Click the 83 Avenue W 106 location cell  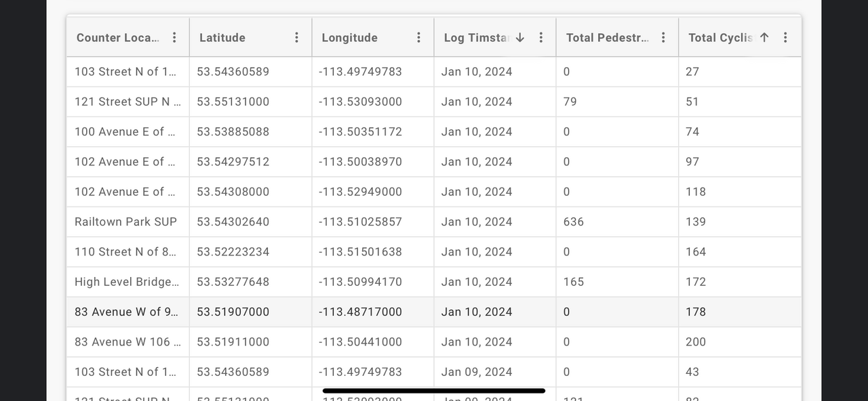[127, 342]
